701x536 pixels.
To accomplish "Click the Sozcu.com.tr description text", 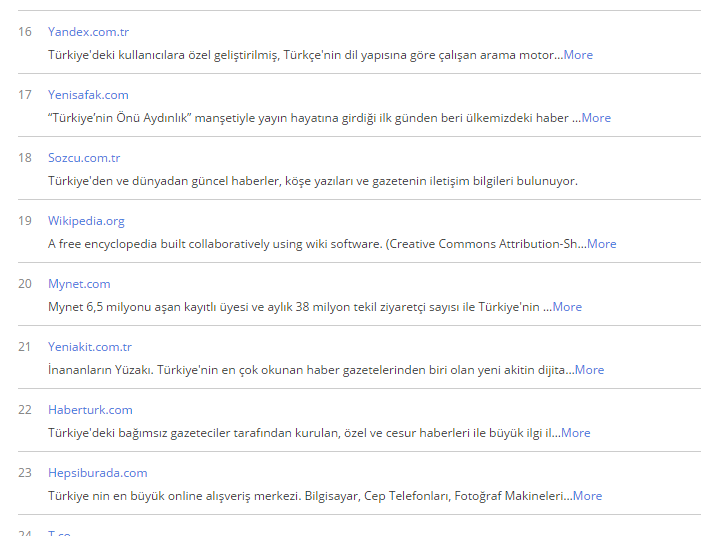I will (313, 181).
